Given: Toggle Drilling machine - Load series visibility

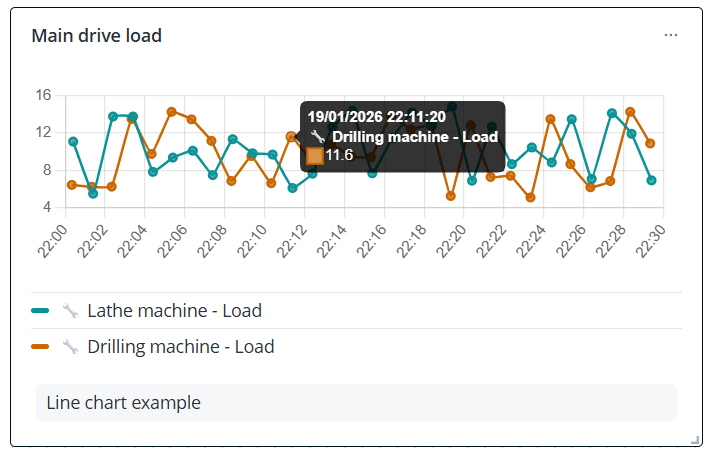Looking at the screenshot, I should (181, 347).
